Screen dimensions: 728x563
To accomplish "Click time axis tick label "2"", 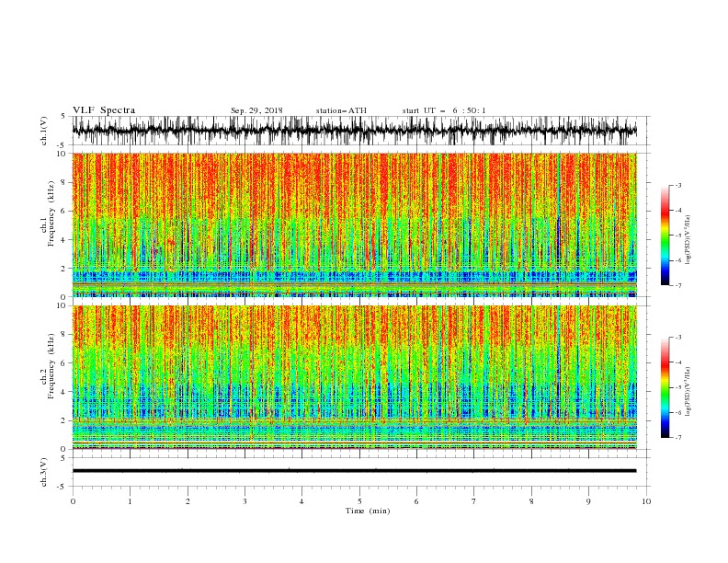I will click(188, 501).
